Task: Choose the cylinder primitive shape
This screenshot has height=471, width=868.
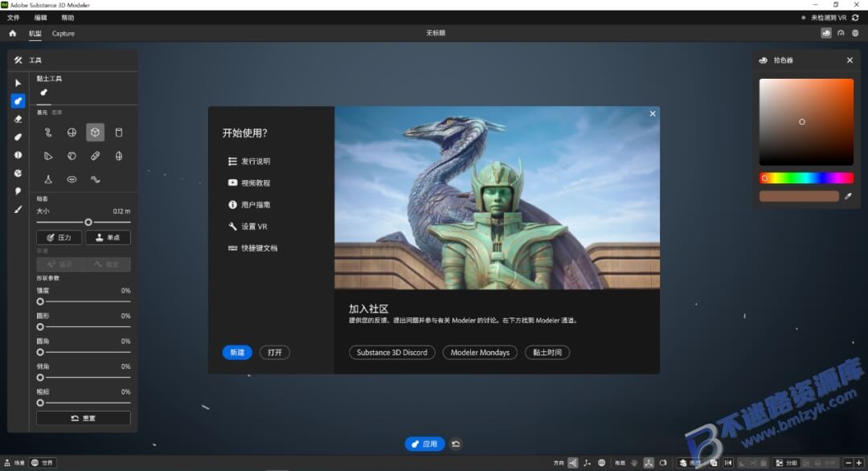Action: [119, 131]
